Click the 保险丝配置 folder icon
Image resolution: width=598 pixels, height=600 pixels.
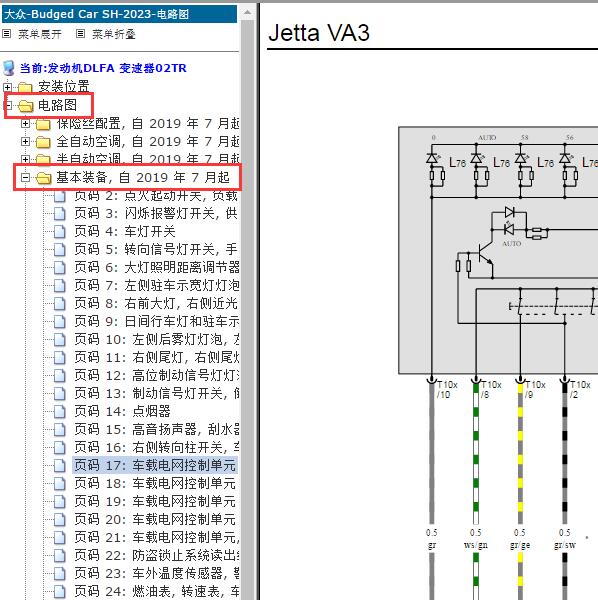43,124
